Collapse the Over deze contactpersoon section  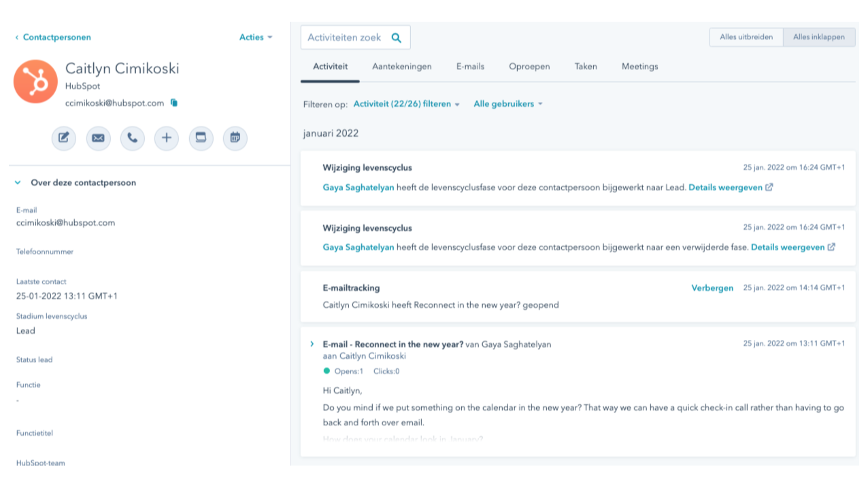18,183
